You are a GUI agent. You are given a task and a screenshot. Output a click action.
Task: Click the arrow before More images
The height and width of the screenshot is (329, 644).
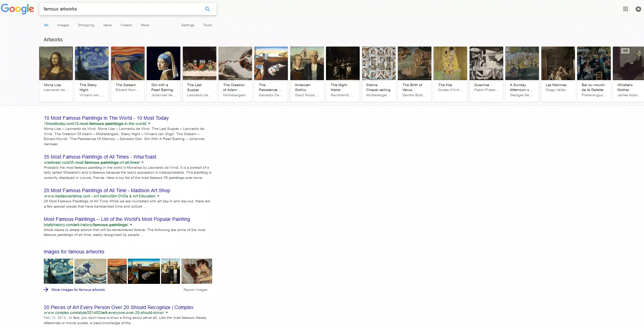(46, 290)
